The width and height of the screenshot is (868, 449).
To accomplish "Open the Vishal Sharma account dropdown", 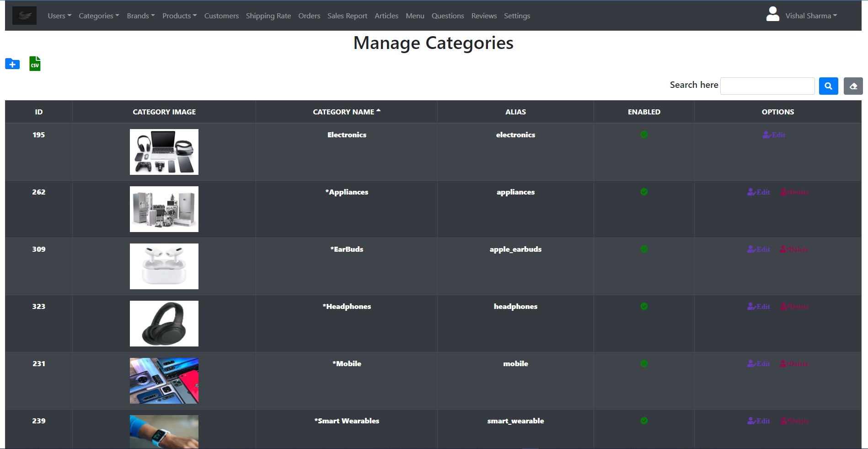I will coord(809,15).
